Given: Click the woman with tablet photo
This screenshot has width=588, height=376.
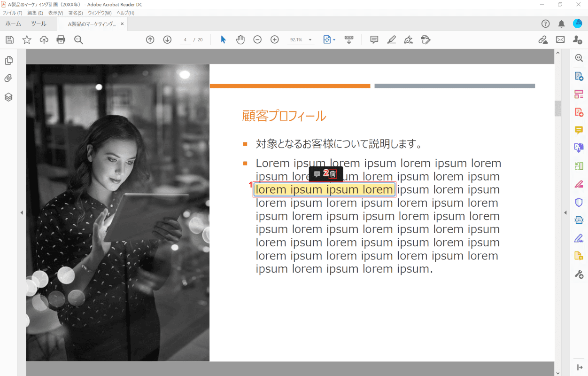Looking at the screenshot, I should click(118, 213).
